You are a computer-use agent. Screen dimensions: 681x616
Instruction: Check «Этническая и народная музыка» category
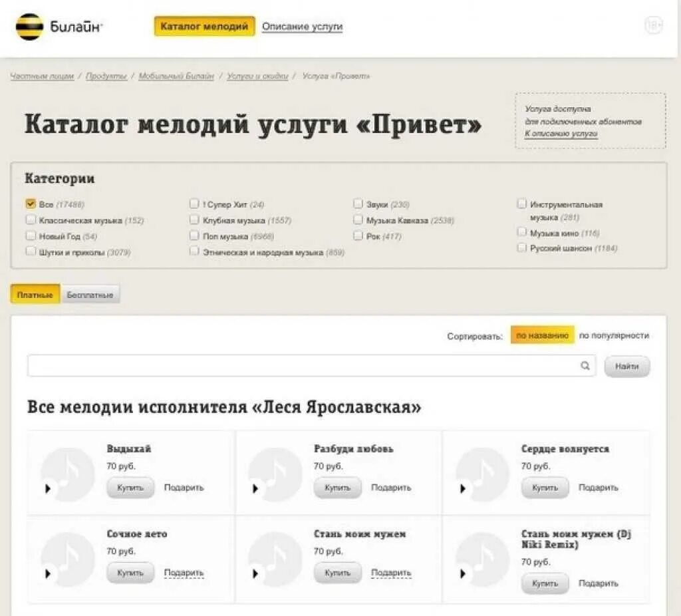click(x=194, y=251)
